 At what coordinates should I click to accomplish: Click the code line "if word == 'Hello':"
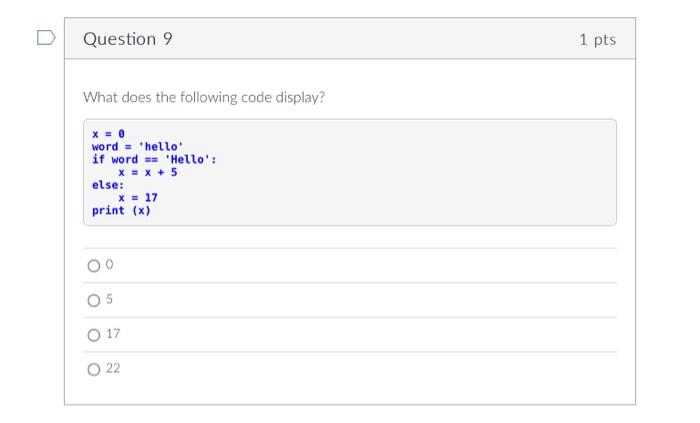click(x=154, y=159)
